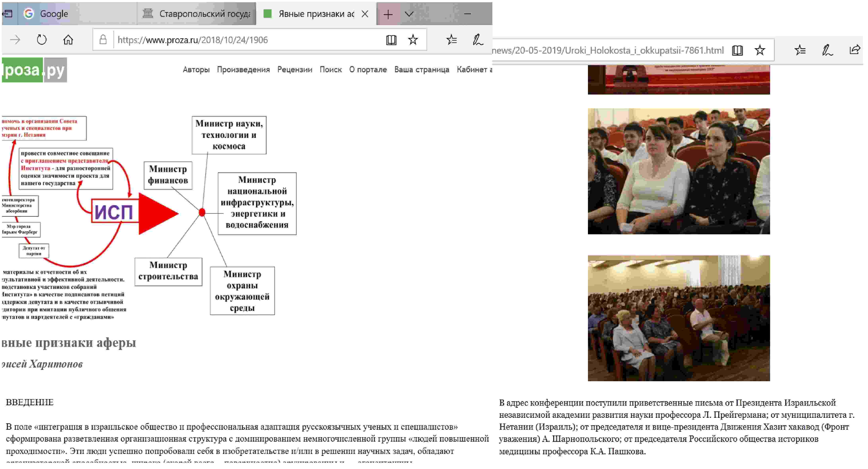Screen dimensions: 868x469
Task: Open a new tab with plus icon
Action: (x=388, y=14)
